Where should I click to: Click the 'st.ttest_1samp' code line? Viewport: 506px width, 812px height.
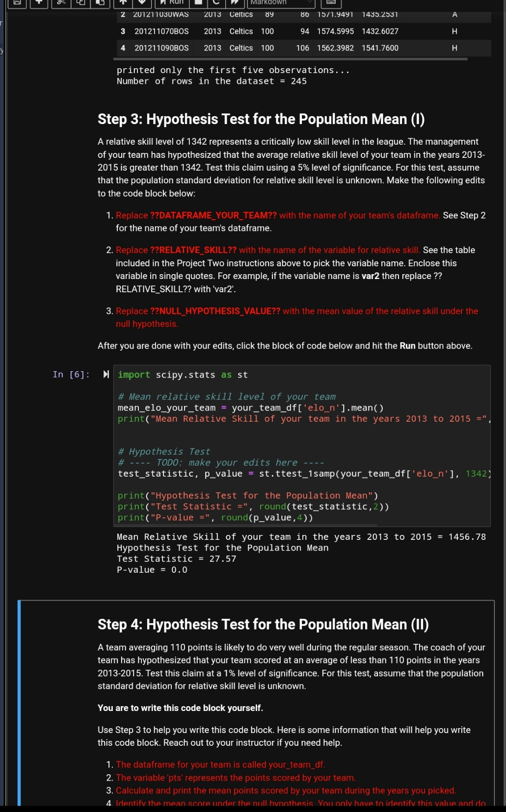pyautogui.click(x=304, y=474)
